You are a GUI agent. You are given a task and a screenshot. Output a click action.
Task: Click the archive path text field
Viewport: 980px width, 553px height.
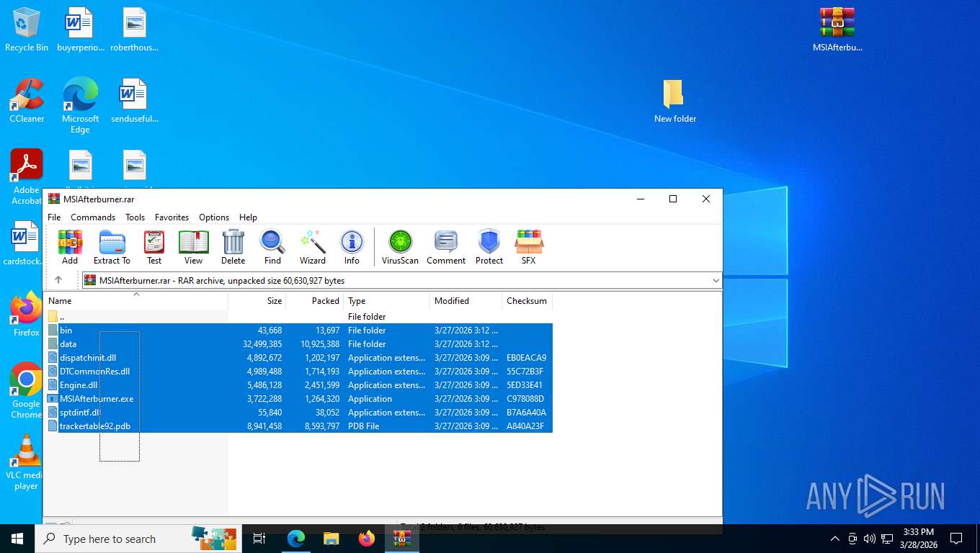click(396, 280)
